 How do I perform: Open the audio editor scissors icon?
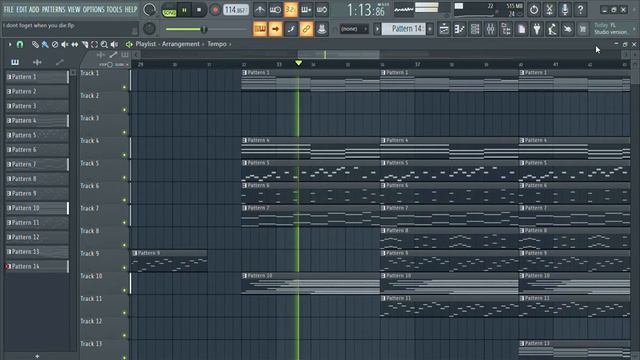[x=549, y=10]
